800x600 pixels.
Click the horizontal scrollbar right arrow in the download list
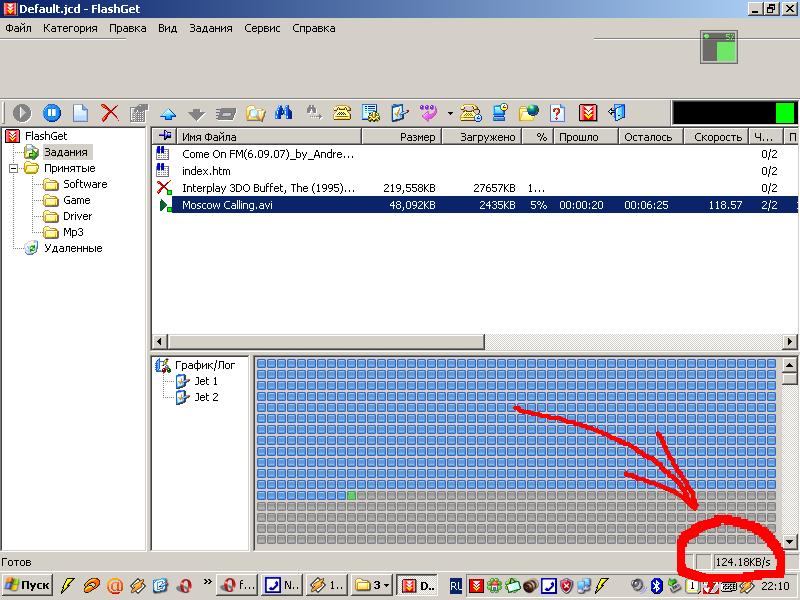click(x=790, y=341)
